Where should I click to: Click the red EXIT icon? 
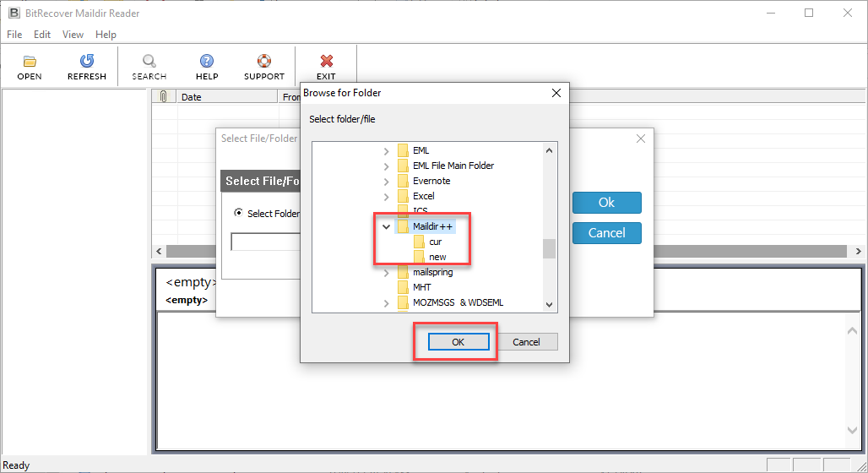point(327,61)
